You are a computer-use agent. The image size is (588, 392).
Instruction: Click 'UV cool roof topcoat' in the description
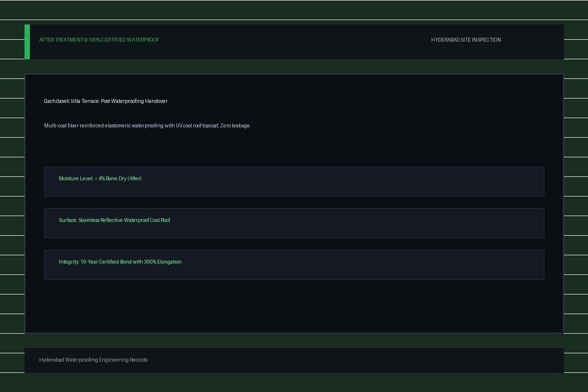click(197, 125)
